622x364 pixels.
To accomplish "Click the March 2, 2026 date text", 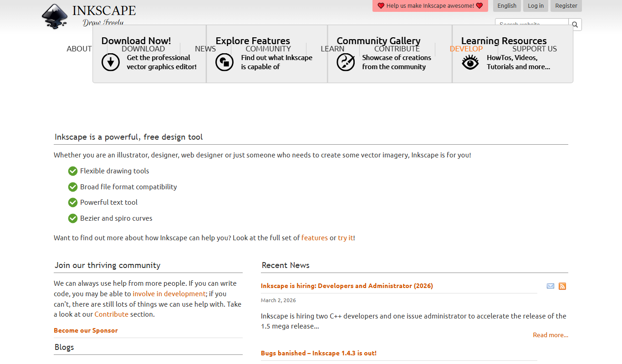I will click(x=278, y=300).
